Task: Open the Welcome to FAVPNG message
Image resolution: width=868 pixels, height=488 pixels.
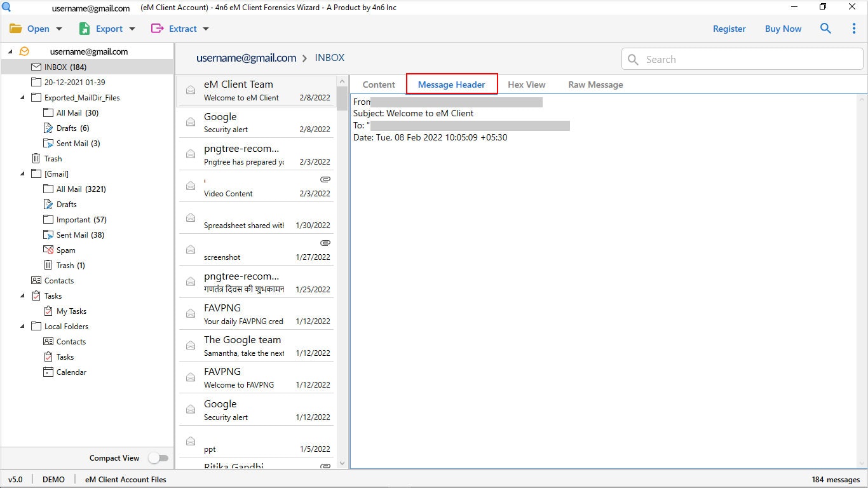Action: pos(256,377)
